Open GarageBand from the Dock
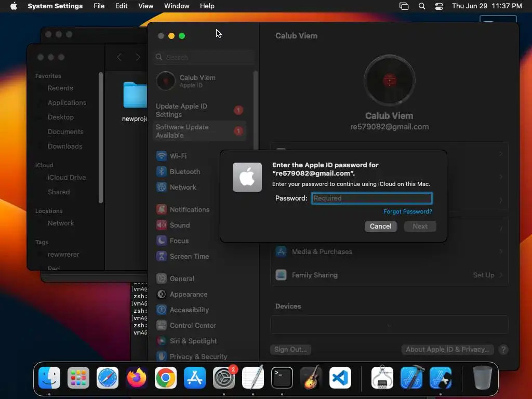 pos(311,377)
